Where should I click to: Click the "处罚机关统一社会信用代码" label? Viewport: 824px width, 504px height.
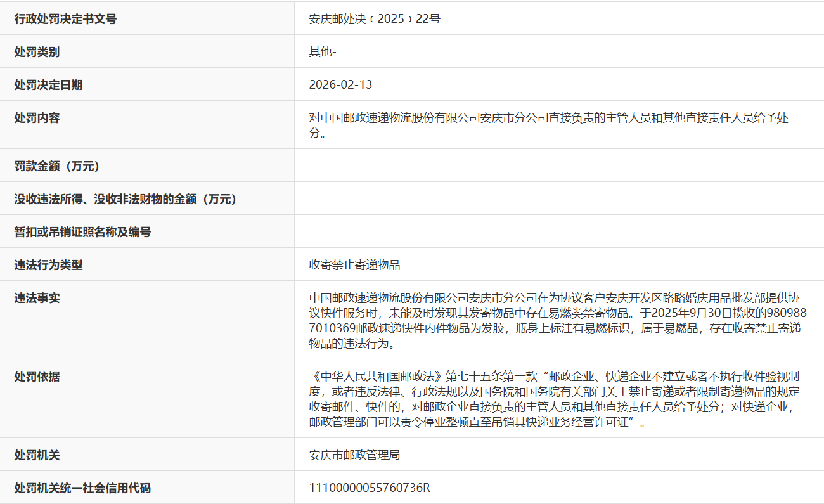pyautogui.click(x=83, y=488)
